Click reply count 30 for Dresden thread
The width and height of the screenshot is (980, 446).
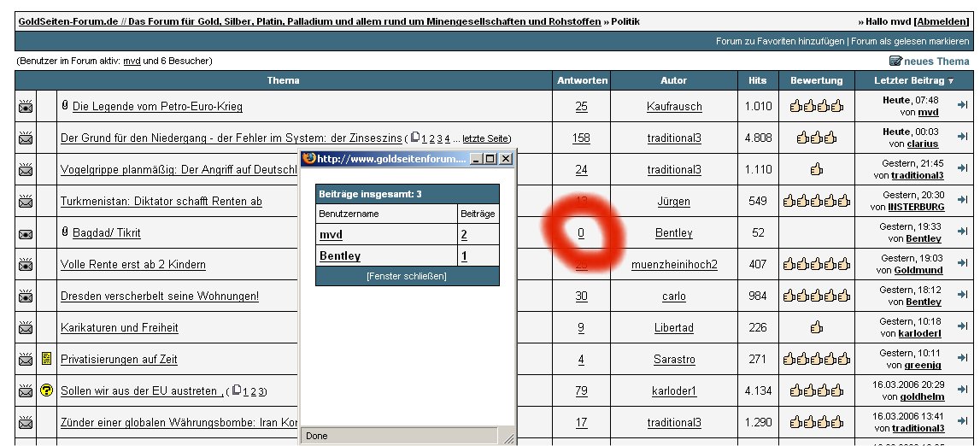pyautogui.click(x=581, y=296)
